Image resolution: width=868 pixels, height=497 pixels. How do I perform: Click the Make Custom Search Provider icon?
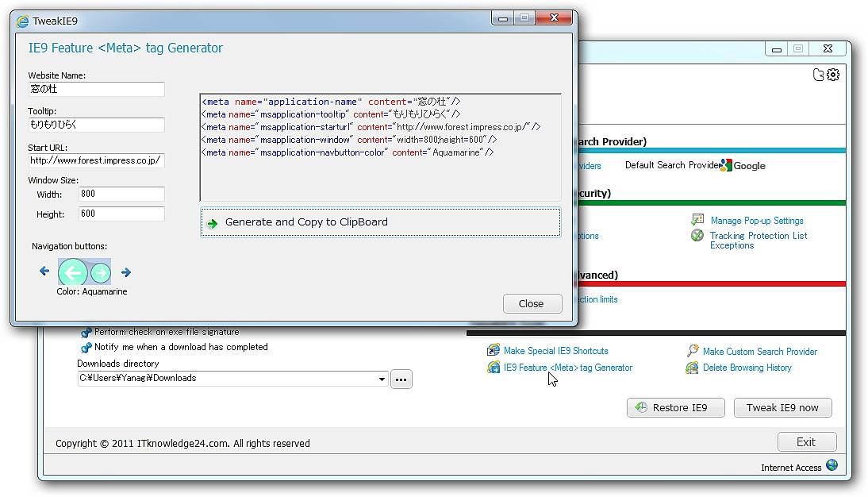click(693, 351)
